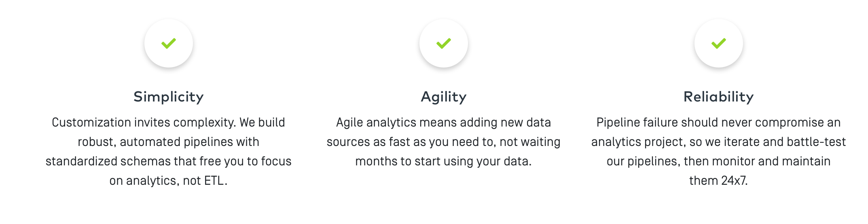The height and width of the screenshot is (224, 868).
Task: Click the word 'ETL' in the Simplicity description
Action: [214, 181]
